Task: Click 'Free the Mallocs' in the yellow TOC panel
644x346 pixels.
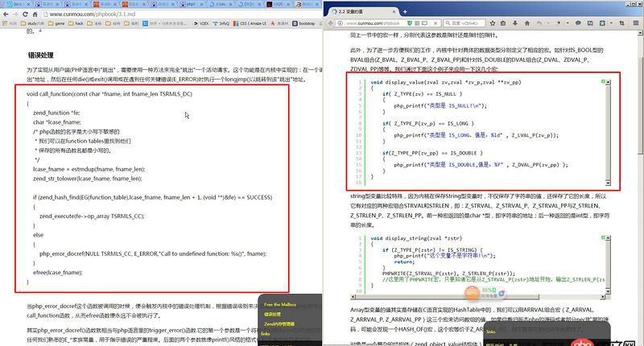Action: 279,304
